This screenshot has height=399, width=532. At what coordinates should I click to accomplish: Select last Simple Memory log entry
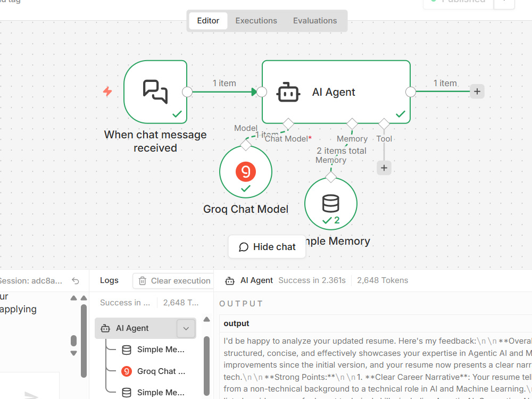[153, 393]
